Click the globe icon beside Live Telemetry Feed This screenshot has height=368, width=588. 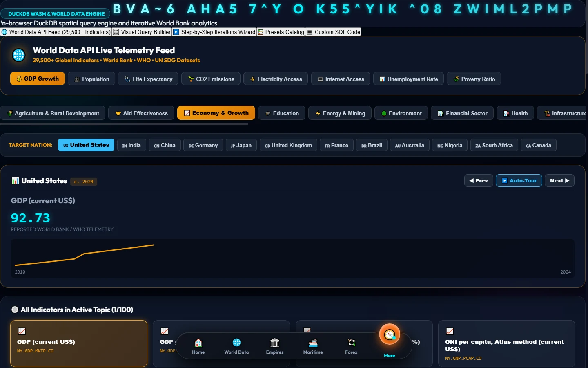[x=19, y=55]
